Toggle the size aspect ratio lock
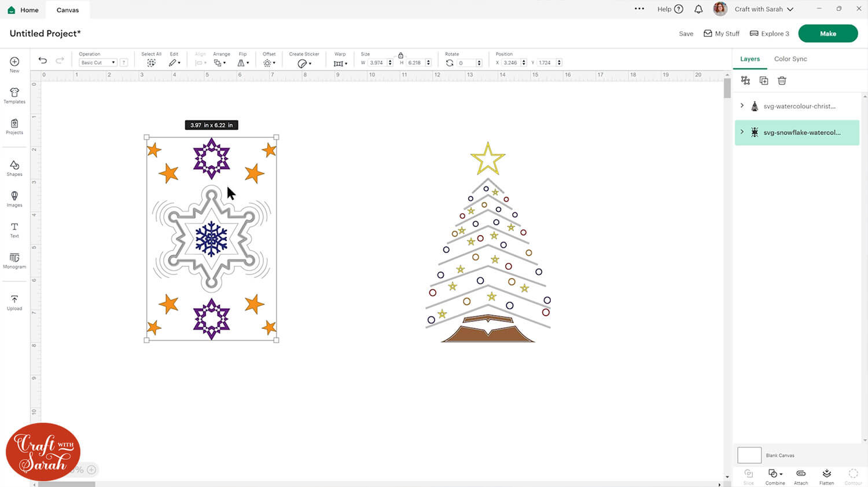The image size is (868, 487). click(400, 55)
